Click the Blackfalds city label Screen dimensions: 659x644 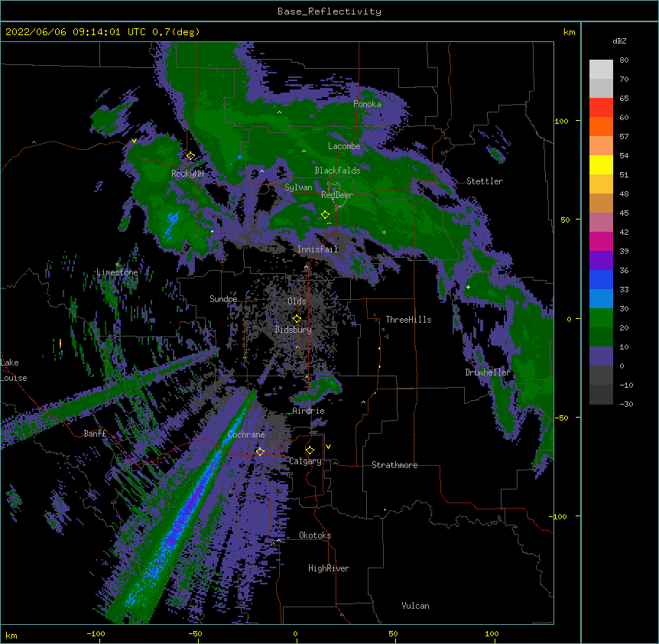[x=337, y=171]
